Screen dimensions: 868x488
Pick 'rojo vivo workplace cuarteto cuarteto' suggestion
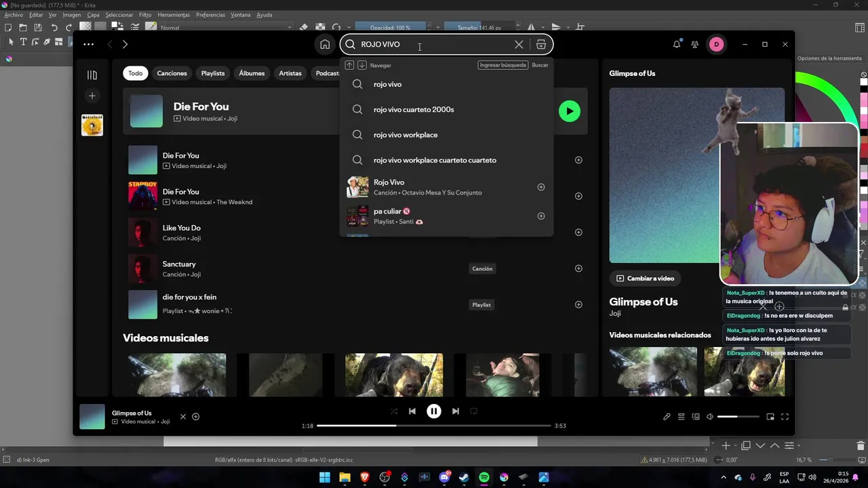(x=446, y=160)
